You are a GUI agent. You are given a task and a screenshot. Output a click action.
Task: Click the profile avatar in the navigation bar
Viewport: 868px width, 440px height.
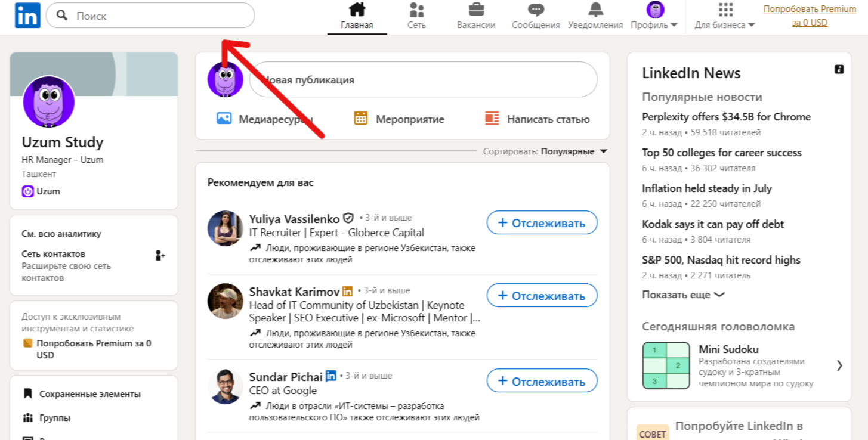pyautogui.click(x=656, y=10)
